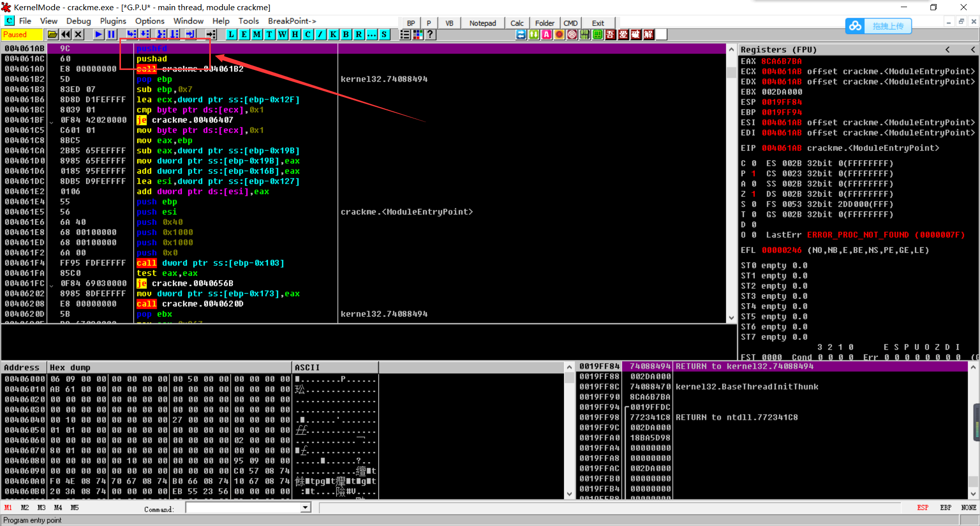Open Appearance color grid icon
This screenshot has height=526, width=980.
coord(418,34)
